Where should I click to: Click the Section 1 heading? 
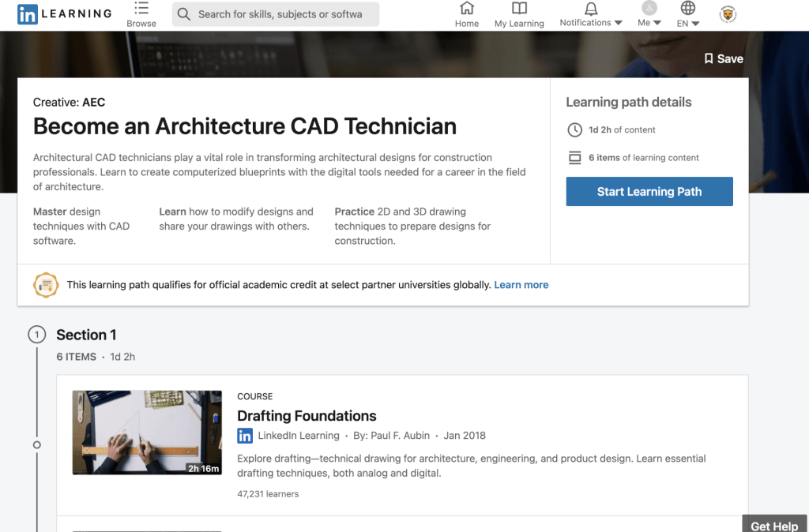(x=86, y=335)
